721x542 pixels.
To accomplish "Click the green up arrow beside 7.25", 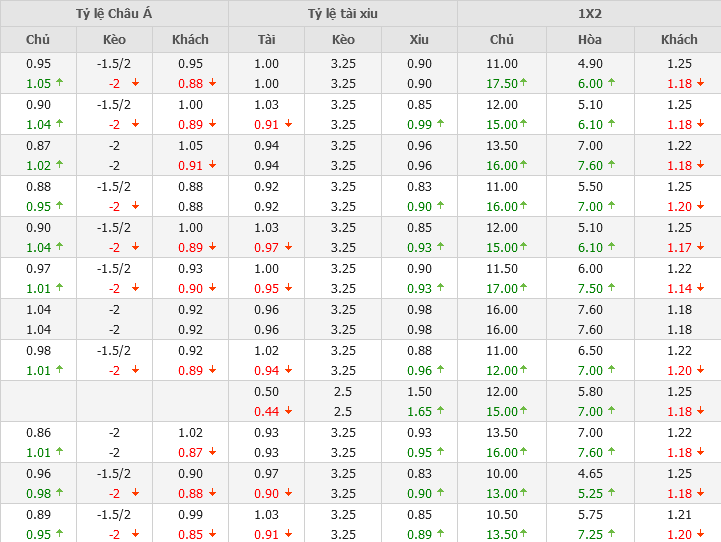I will [x=612, y=534].
